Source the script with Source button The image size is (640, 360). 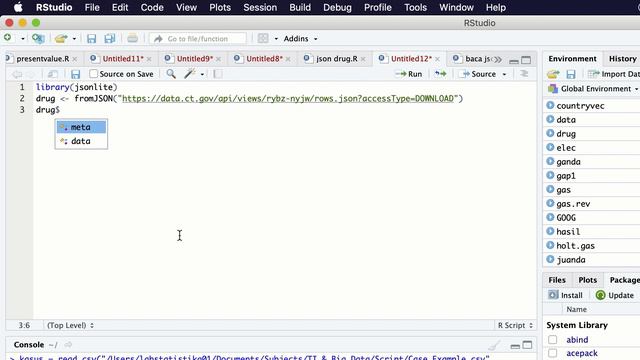(x=477, y=74)
